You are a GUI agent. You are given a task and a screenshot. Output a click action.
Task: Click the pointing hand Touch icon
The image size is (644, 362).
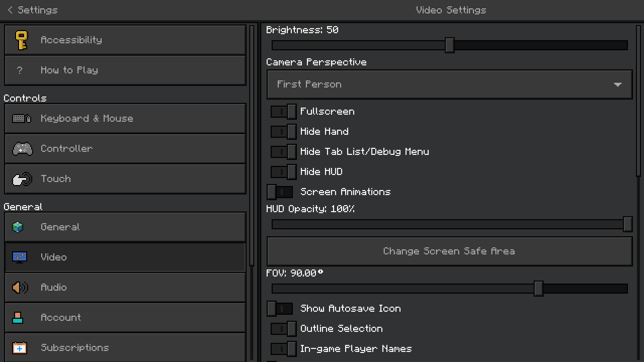tap(22, 179)
